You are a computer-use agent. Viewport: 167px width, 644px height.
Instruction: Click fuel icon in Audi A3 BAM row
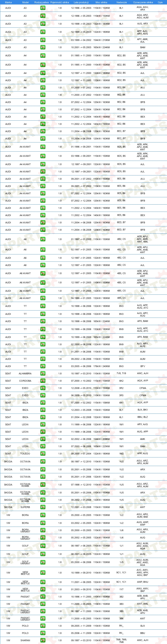point(43,47)
